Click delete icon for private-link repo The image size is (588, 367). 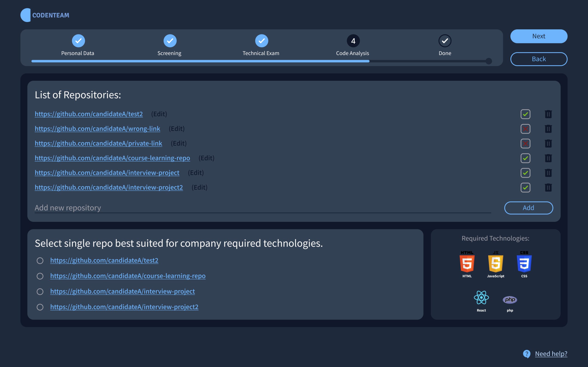pos(548,143)
